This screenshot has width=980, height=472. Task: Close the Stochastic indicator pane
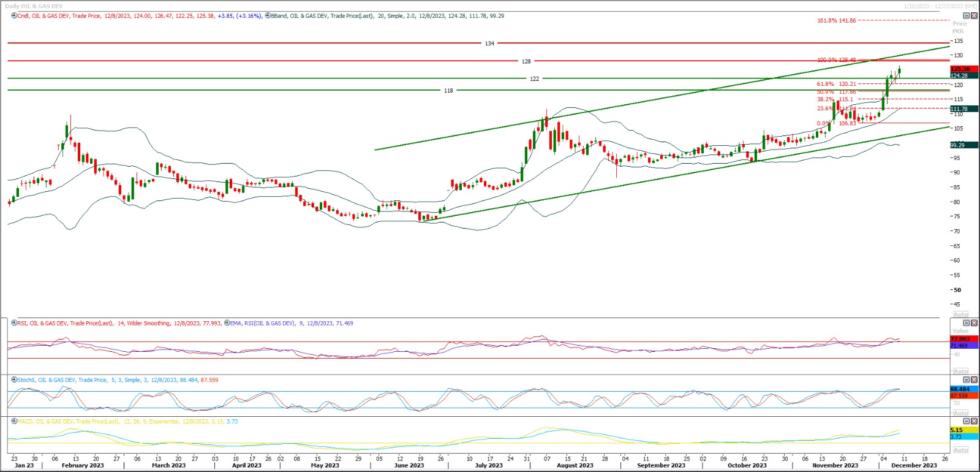click(x=974, y=380)
